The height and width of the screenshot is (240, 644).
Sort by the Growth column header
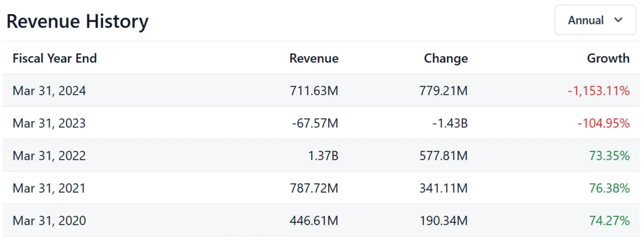[608, 58]
